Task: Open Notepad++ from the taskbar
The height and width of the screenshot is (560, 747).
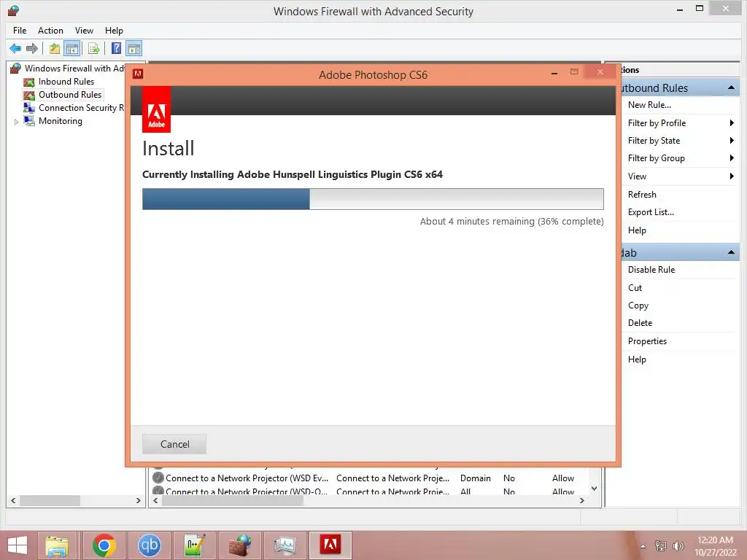Action: coord(194,545)
